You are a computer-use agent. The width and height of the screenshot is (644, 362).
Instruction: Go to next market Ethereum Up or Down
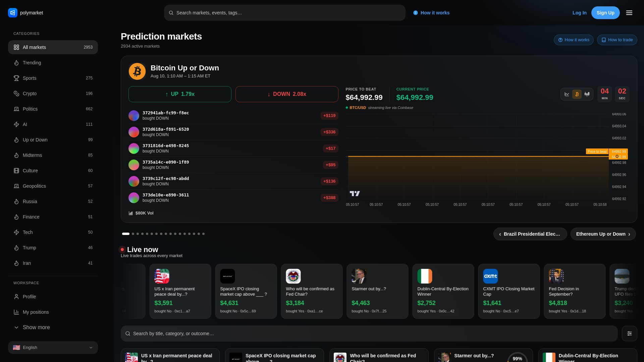pyautogui.click(x=603, y=234)
